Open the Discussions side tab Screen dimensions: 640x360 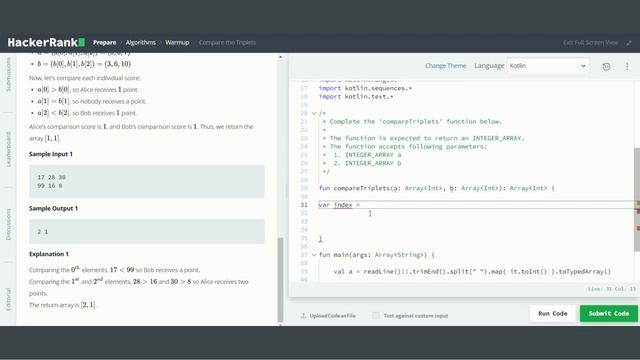[x=8, y=224]
